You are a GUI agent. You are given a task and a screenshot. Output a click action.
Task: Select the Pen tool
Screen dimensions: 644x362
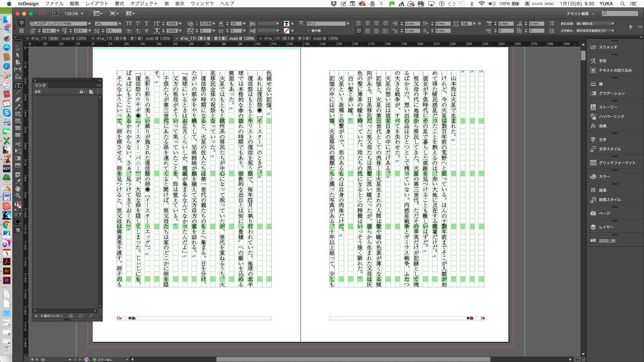(x=18, y=100)
